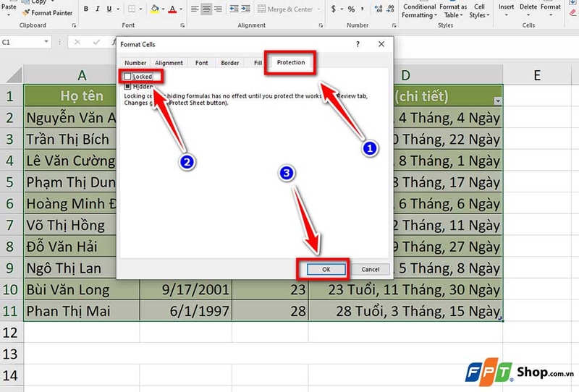Align text left
The image size is (579, 392).
195,9
